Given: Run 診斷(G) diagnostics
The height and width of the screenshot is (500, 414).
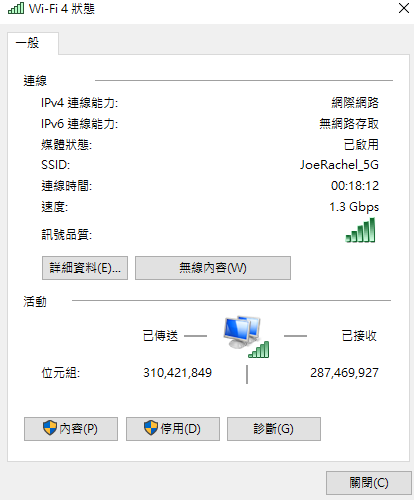Looking at the screenshot, I should click(274, 429).
